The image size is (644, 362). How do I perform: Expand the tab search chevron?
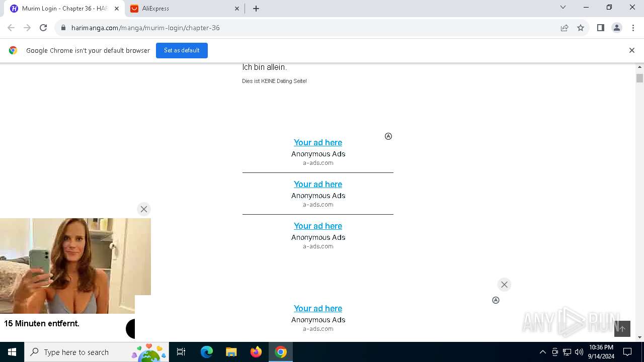coord(563,7)
